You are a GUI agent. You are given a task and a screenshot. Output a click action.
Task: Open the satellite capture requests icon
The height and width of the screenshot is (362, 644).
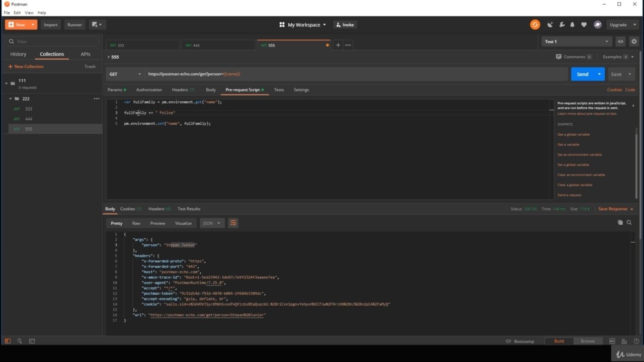(550, 25)
